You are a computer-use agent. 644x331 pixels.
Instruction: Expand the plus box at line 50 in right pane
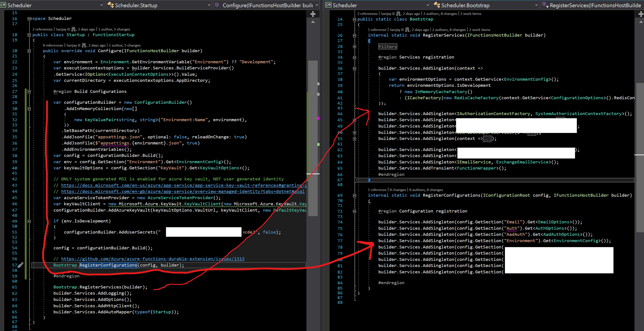click(355, 132)
